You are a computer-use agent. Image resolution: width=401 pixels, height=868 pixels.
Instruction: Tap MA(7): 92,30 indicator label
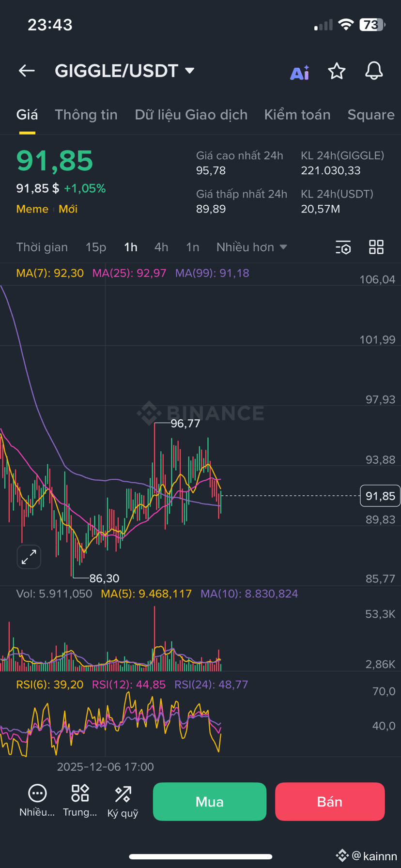click(x=50, y=273)
